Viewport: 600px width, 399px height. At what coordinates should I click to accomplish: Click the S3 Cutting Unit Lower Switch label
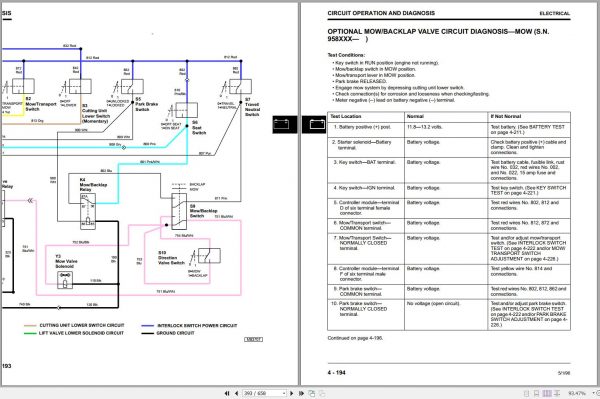[x=96, y=113]
